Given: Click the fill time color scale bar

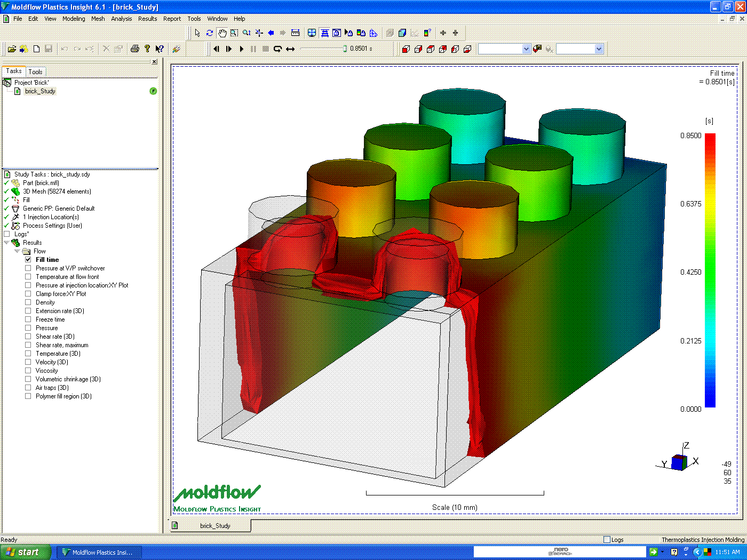Looking at the screenshot, I should tap(710, 270).
